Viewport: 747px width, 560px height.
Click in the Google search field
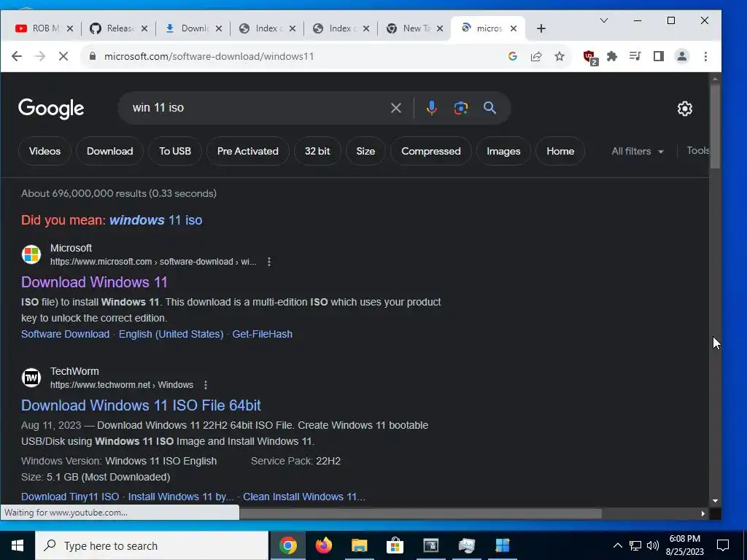(x=258, y=108)
